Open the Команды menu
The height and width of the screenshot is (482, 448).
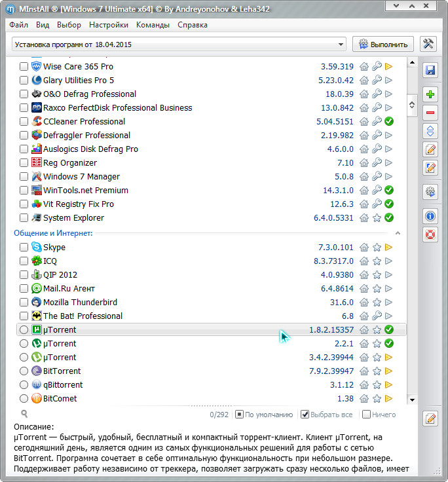point(153,25)
